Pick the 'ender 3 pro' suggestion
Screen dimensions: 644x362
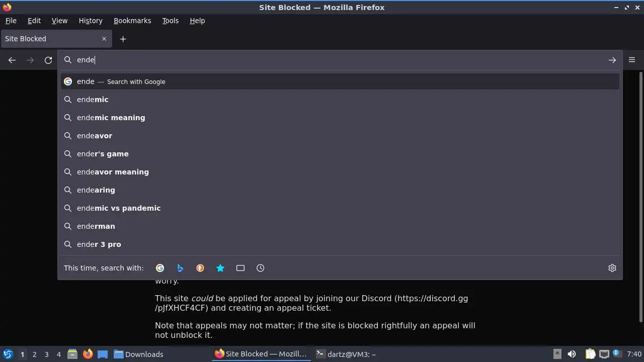340,244
